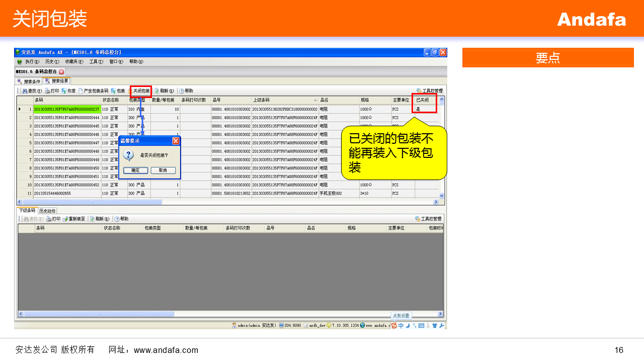This screenshot has height=362, width=644.
Task: Switch to the 历史动作 tab
Action: (x=47, y=211)
